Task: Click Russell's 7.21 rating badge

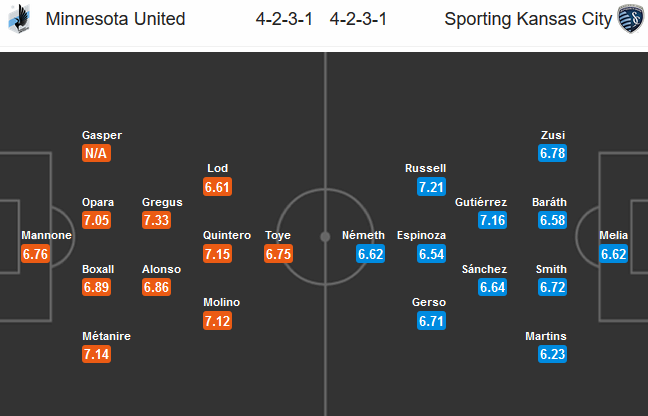Action: (x=431, y=187)
